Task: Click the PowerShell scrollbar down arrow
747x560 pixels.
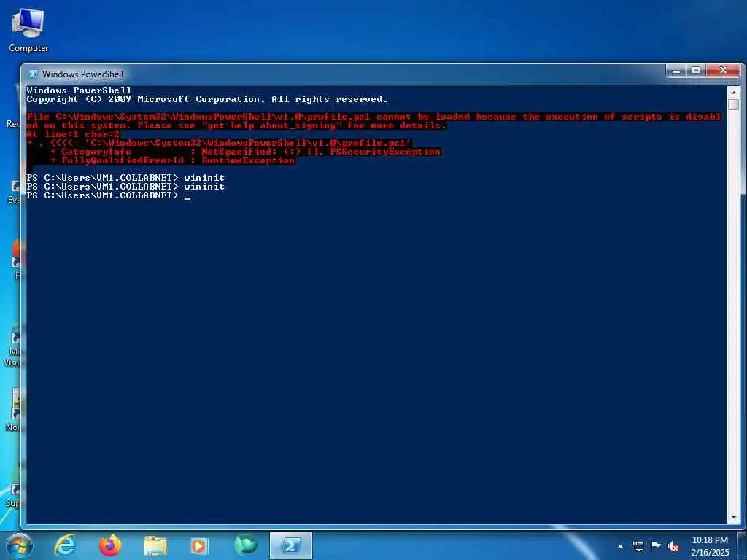Action: [734, 517]
